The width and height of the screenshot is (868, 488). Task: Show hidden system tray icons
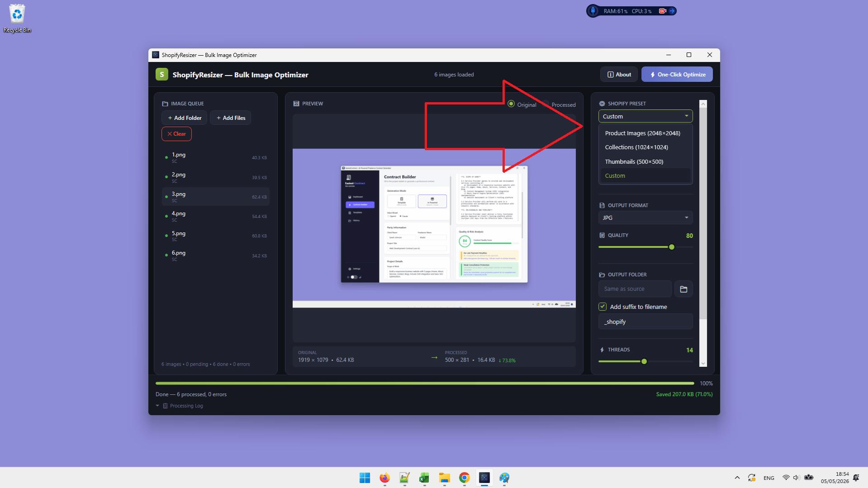pyautogui.click(x=737, y=478)
